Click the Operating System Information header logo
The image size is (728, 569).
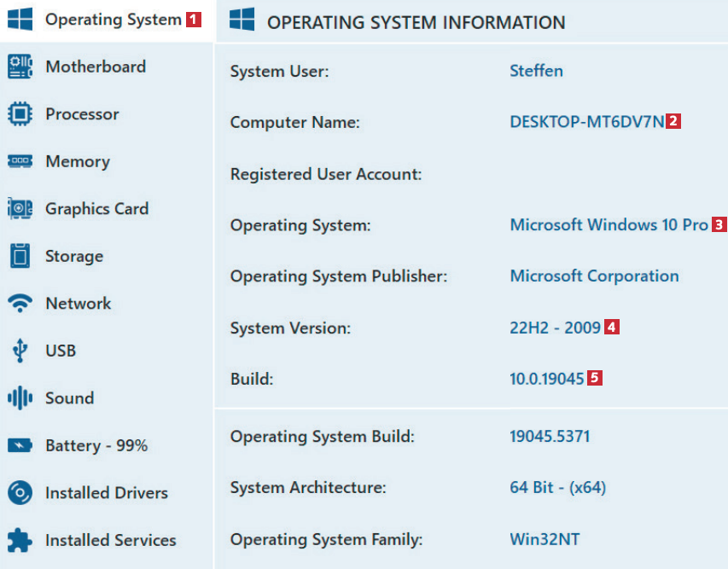[242, 21]
